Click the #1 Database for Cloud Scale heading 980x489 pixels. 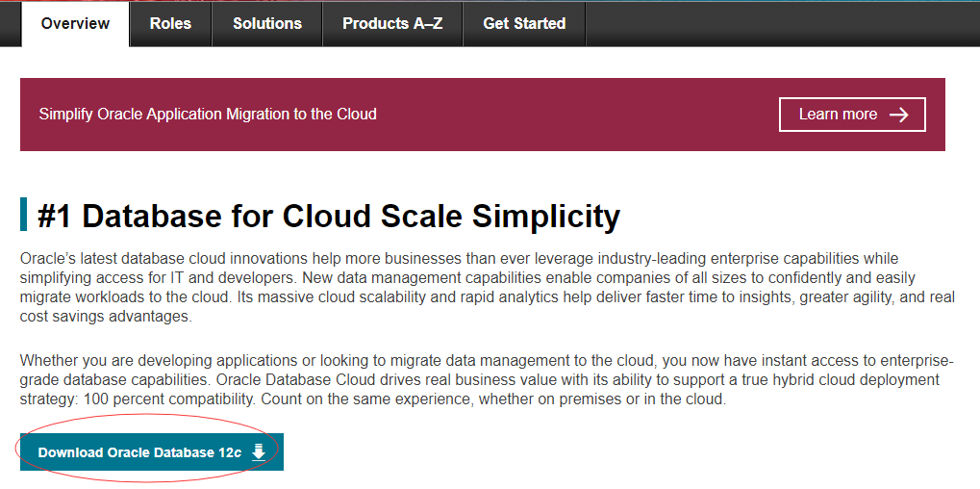point(329,216)
